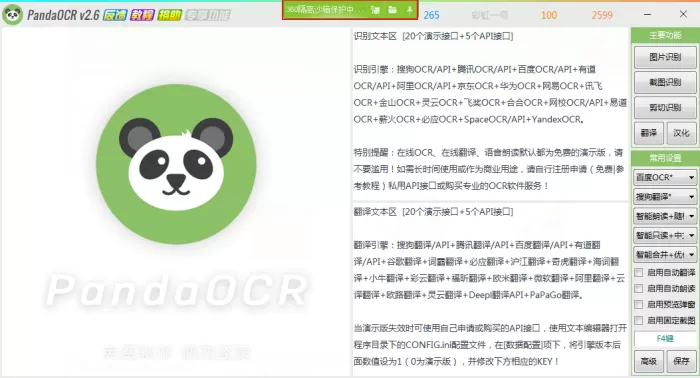Open the 反馈 feedback badge
Viewport: 700px width, 378px height.
click(x=115, y=15)
